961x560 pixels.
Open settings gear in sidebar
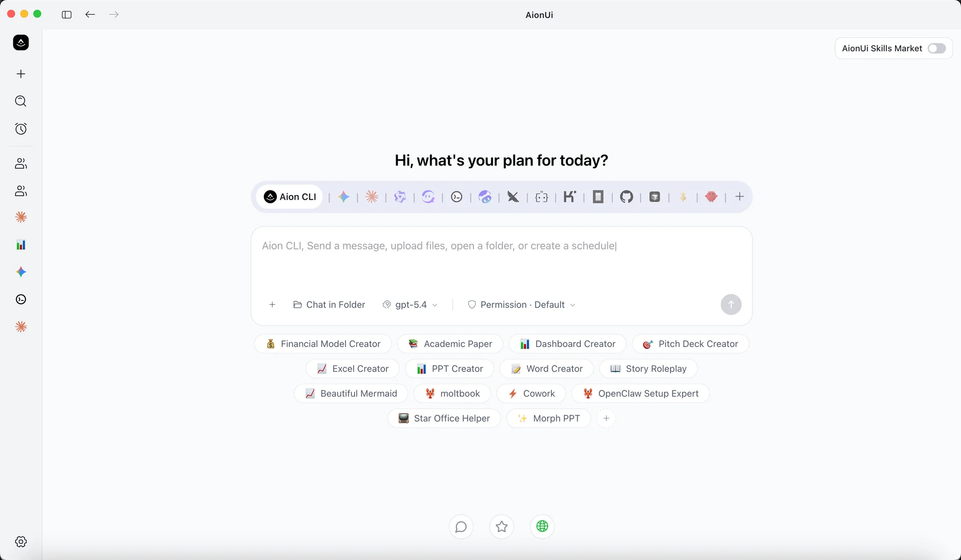click(x=21, y=541)
